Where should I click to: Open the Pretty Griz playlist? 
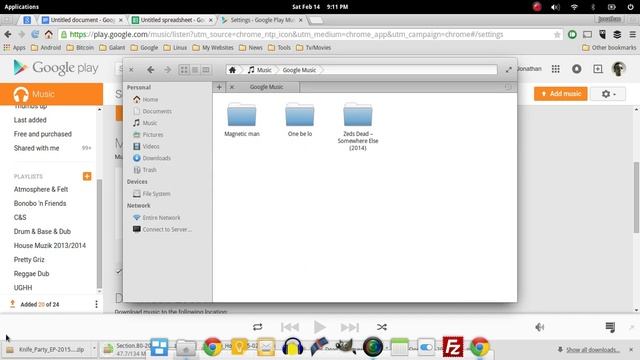pos(29,260)
